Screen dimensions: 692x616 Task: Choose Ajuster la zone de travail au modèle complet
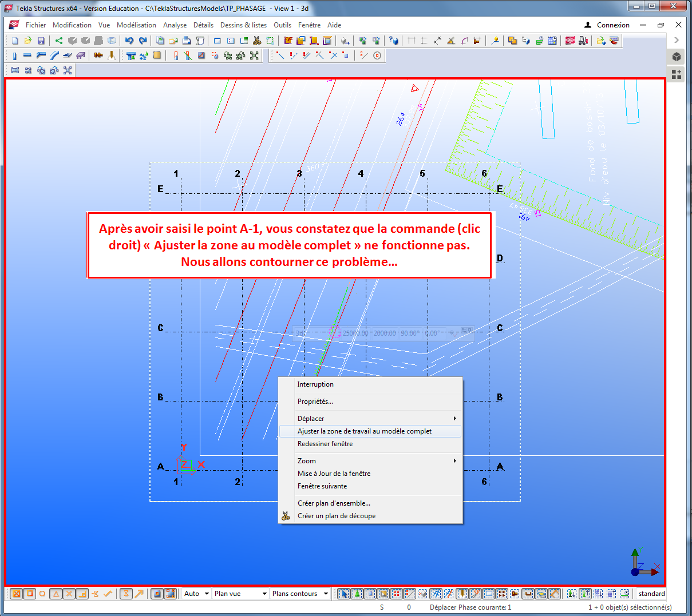coord(370,431)
